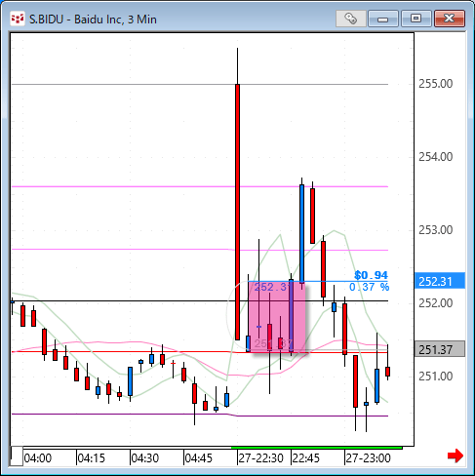Click the green session bar on time axis
This screenshot has width=475, height=476.
click(317, 448)
